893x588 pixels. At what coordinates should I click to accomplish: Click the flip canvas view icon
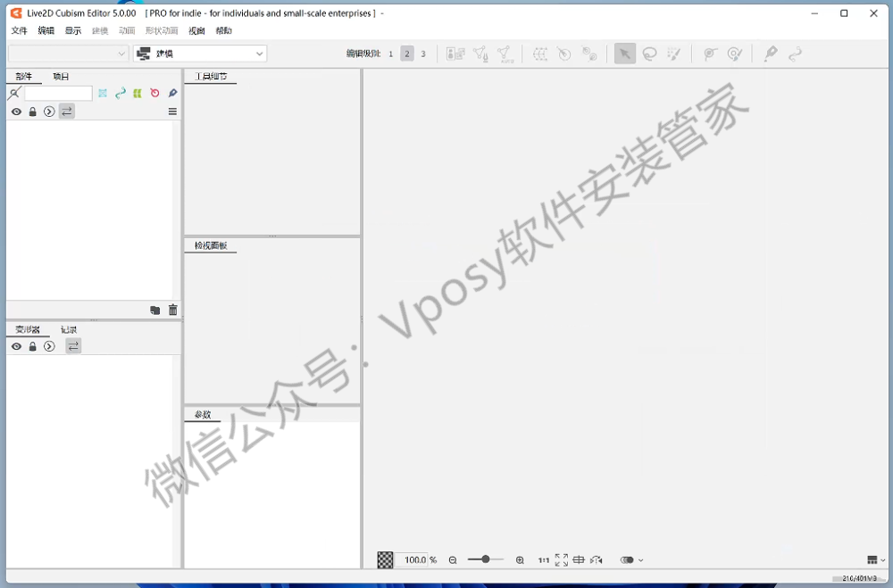pyautogui.click(x=597, y=560)
